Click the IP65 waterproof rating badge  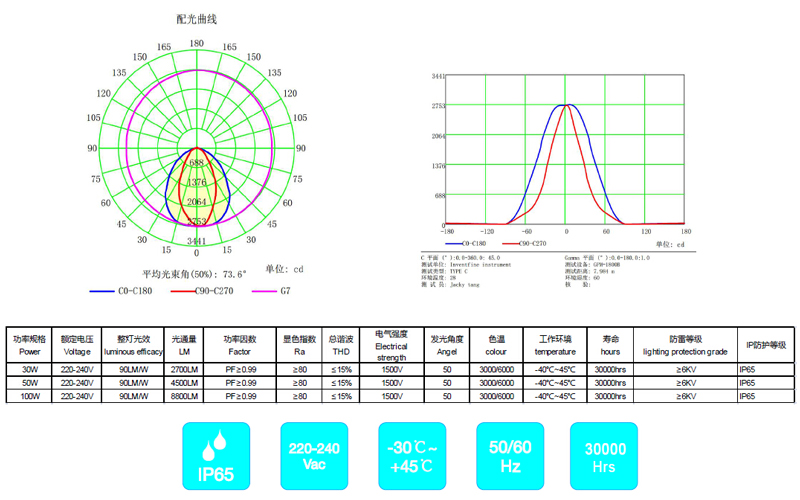tap(218, 456)
